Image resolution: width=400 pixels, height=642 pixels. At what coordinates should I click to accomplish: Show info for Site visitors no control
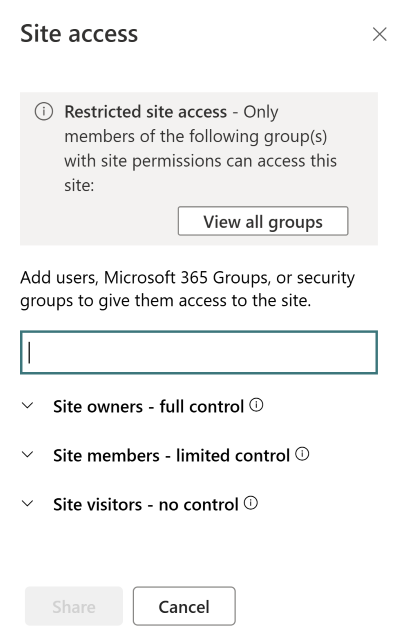(x=251, y=503)
